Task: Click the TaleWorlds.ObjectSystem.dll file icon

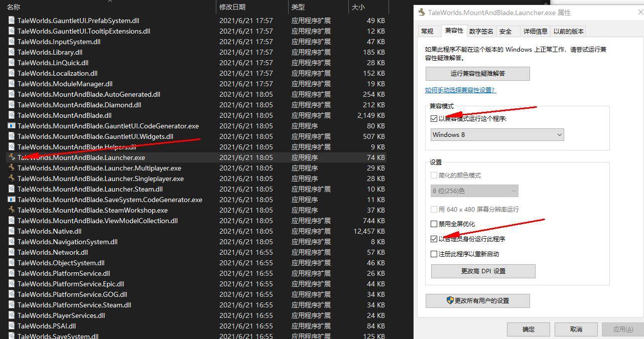Action: (x=12, y=263)
